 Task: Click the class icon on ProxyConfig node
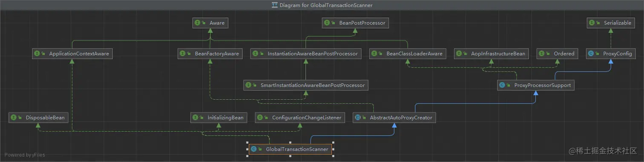click(x=591, y=54)
